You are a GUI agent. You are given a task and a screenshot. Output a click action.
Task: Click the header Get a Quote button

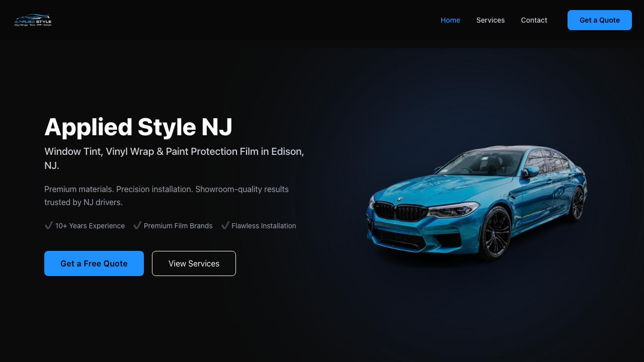click(600, 20)
